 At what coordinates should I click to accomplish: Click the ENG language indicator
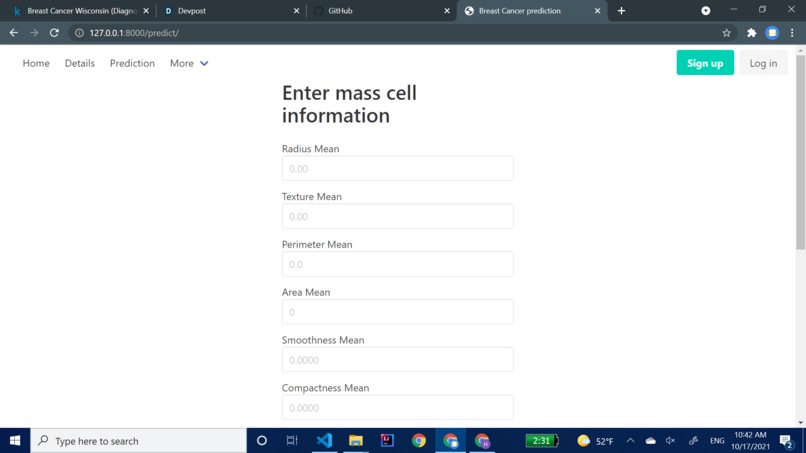pyautogui.click(x=717, y=441)
